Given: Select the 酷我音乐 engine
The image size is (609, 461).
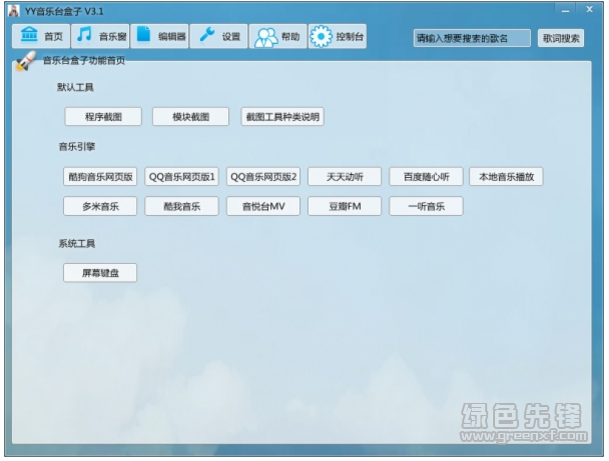Looking at the screenshot, I should tap(182, 206).
